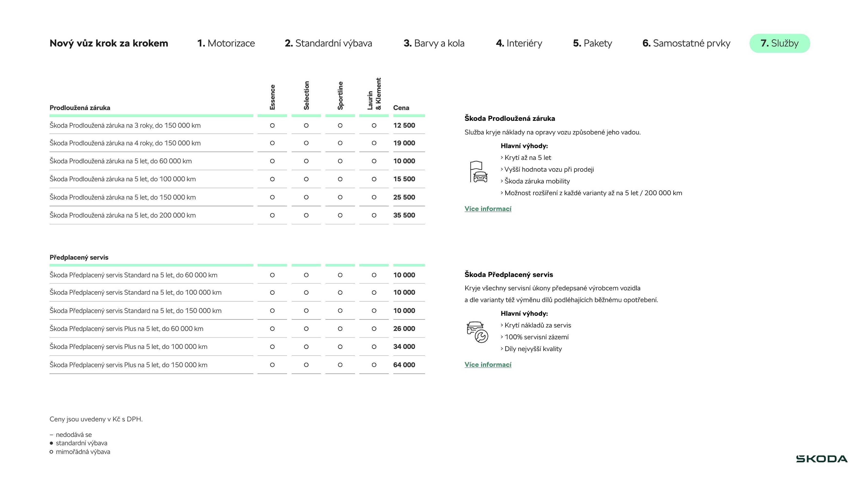Open the 4. Interiéry tab
868x488 pixels.
click(519, 43)
